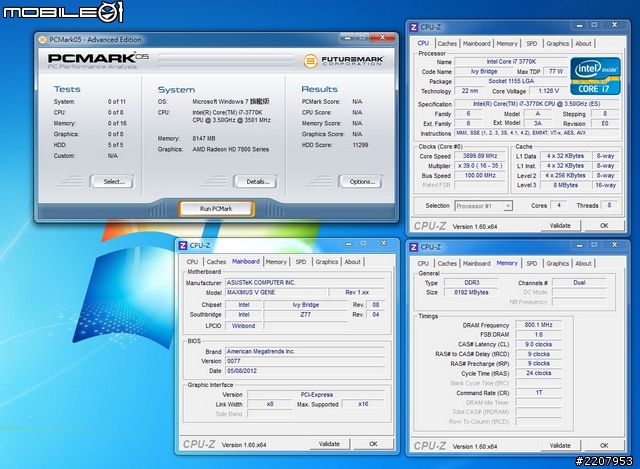This screenshot has height=469, width=640.
Task: Click OK in the Mainboard window
Action: pos(373,444)
